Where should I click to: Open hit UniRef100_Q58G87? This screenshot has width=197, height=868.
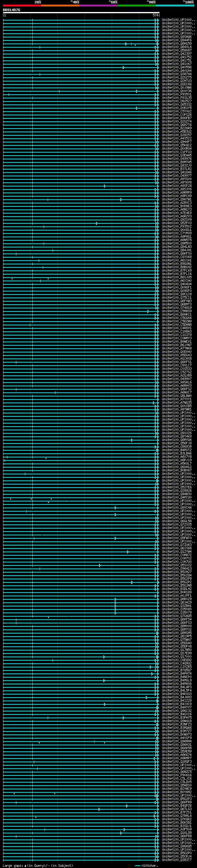pos(177,50)
